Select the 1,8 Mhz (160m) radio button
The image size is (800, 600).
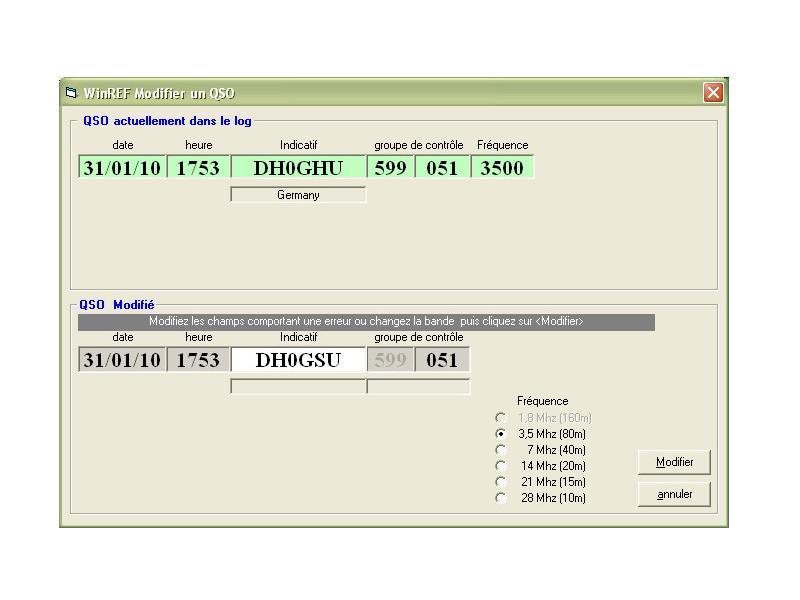click(501, 418)
